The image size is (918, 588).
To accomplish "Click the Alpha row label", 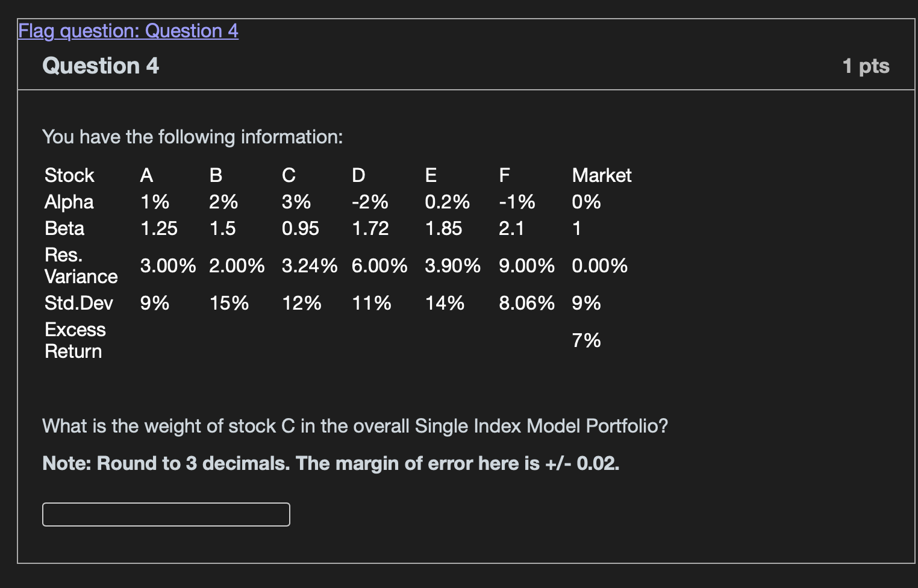I will click(69, 202).
